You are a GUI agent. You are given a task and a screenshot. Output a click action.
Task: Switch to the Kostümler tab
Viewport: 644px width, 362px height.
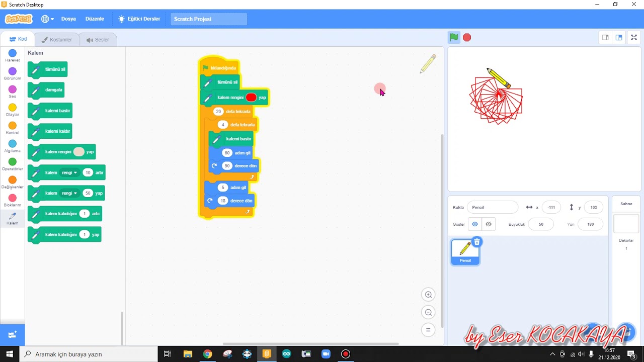pos(57,40)
